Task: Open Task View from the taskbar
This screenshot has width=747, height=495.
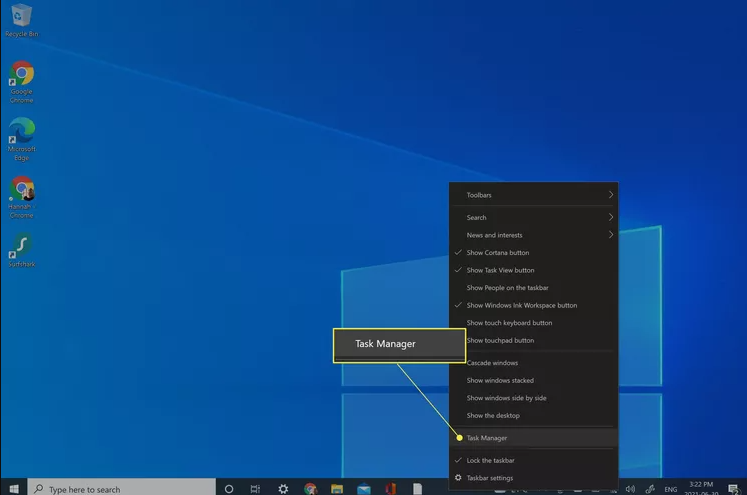Action: pyautogui.click(x=255, y=489)
